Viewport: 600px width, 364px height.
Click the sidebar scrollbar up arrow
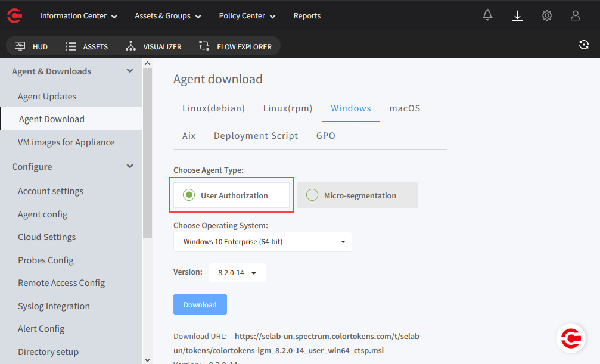(147, 64)
